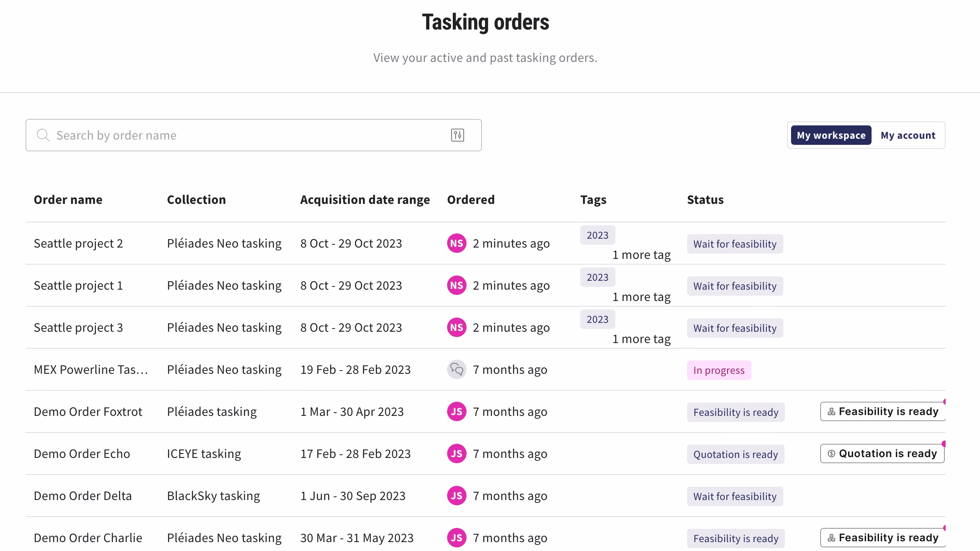Expand '1 more tag' for Seattle project 3

(x=641, y=339)
